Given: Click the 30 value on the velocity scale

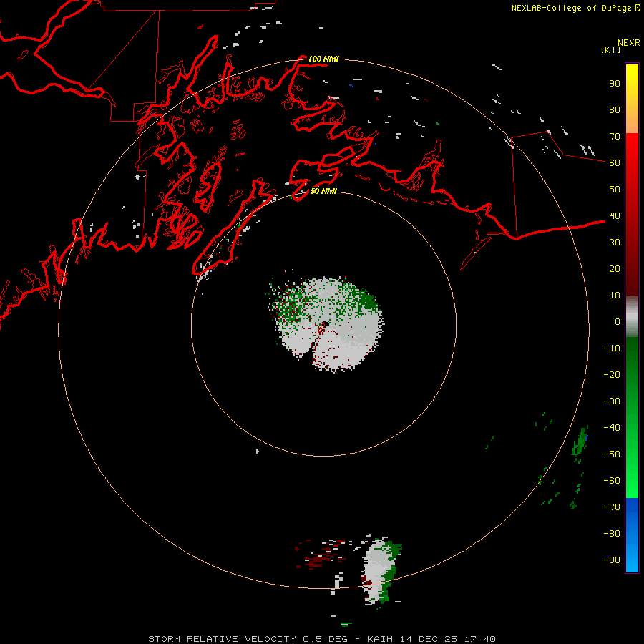Looking at the screenshot, I should [615, 243].
